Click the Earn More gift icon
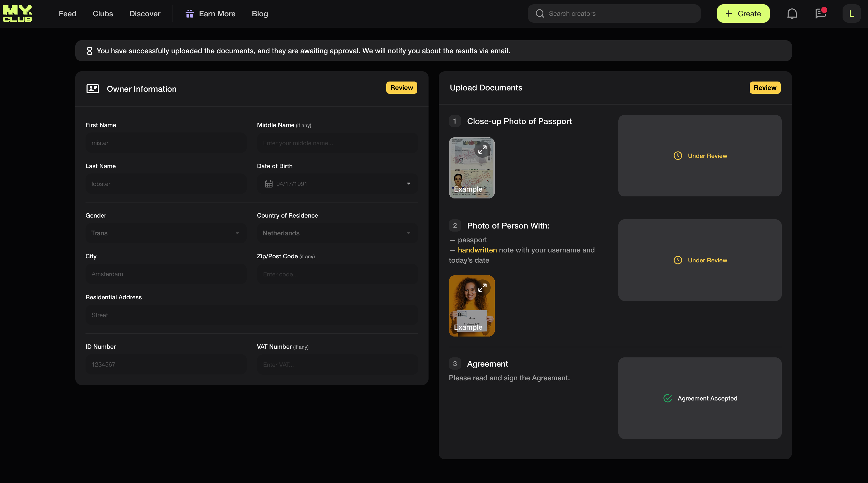This screenshot has width=868, height=483. [x=190, y=14]
